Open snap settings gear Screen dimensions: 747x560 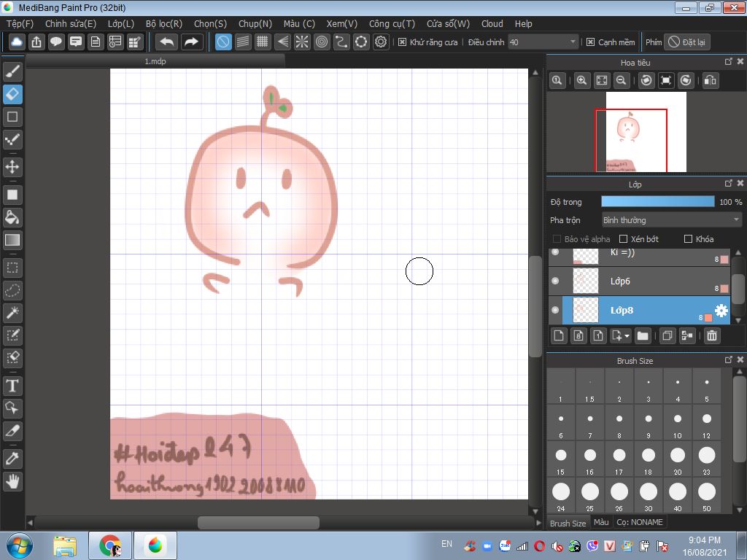click(381, 42)
